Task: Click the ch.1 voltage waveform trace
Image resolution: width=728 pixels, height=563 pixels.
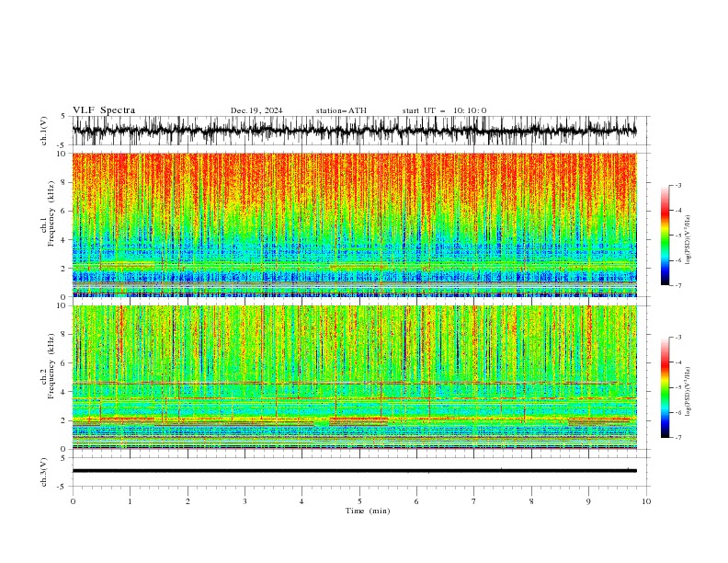Action: point(355,131)
